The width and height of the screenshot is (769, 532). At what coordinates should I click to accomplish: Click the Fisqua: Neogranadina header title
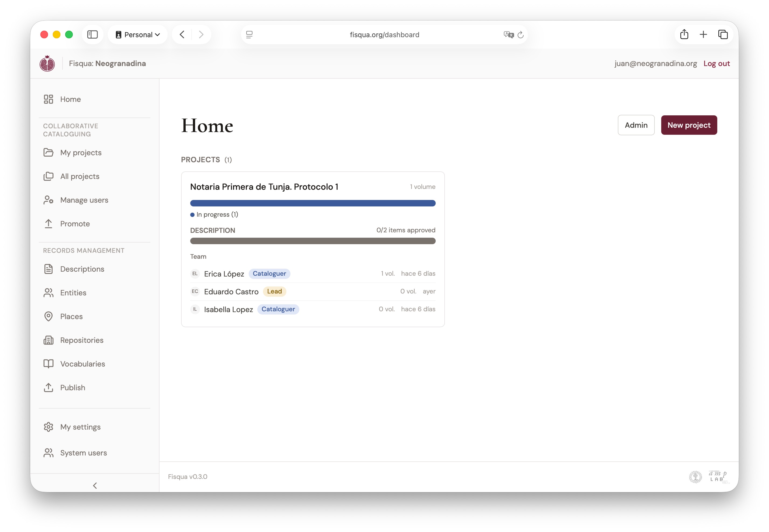point(107,63)
